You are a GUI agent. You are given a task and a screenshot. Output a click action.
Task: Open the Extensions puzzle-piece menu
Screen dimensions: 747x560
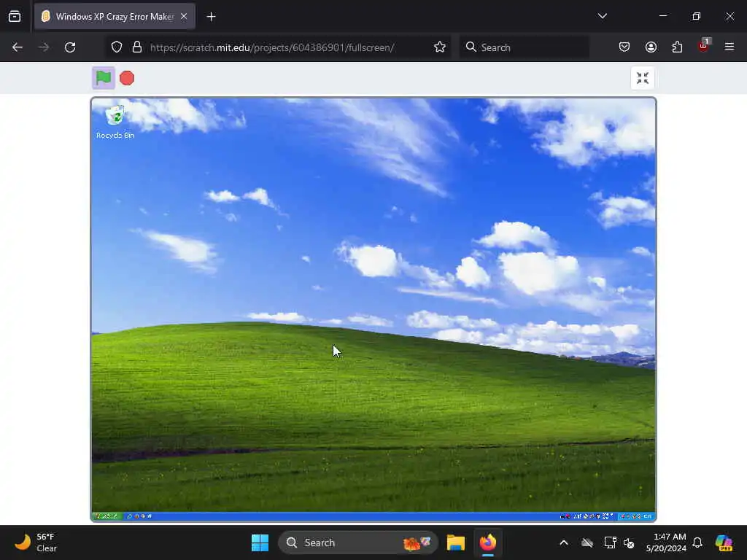(x=677, y=47)
